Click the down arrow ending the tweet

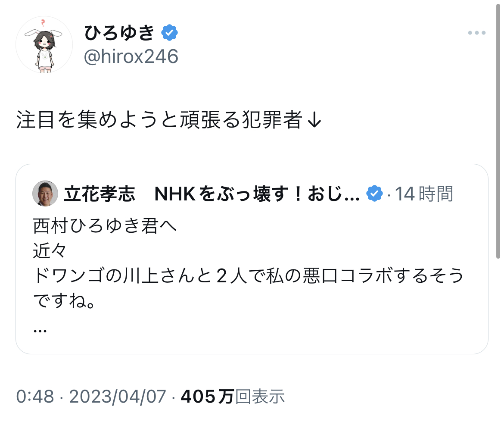(x=314, y=122)
